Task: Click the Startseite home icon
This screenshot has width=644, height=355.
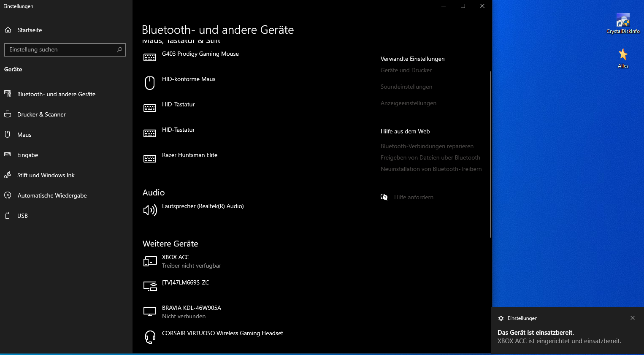Action: click(x=8, y=30)
